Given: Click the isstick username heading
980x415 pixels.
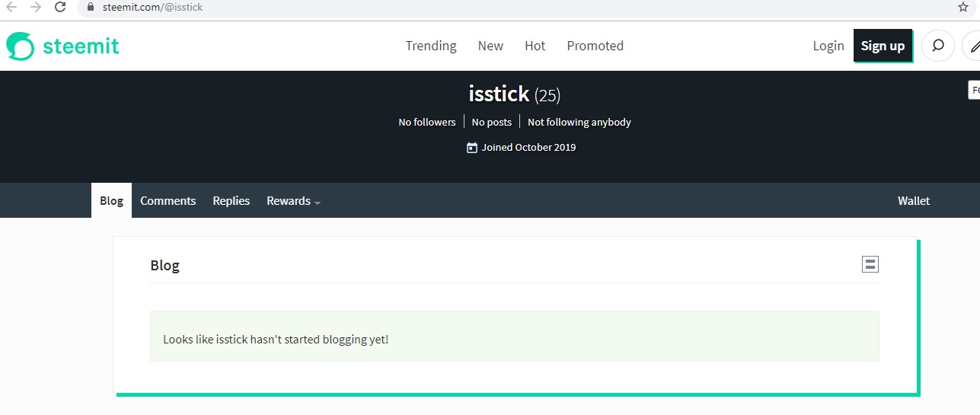Looking at the screenshot, I should click(x=499, y=94).
